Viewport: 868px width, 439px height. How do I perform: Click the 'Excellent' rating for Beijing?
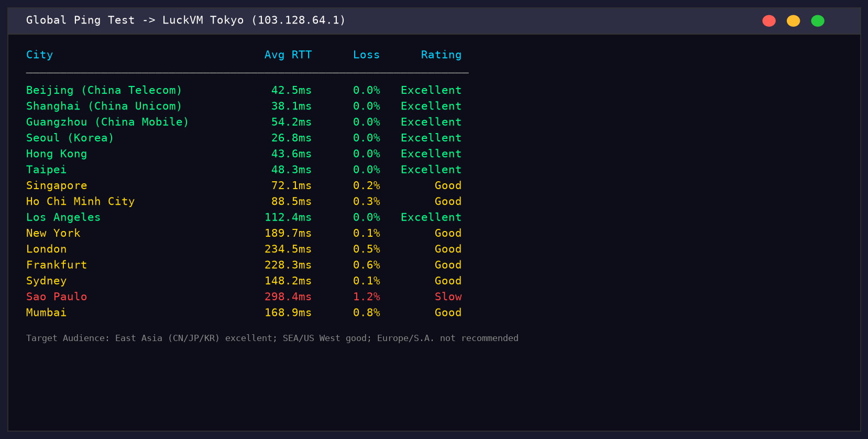pyautogui.click(x=431, y=90)
